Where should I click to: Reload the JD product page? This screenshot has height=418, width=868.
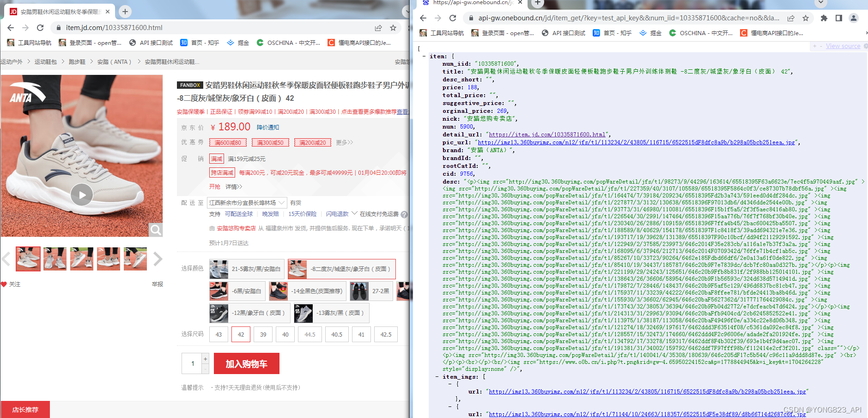tap(40, 28)
